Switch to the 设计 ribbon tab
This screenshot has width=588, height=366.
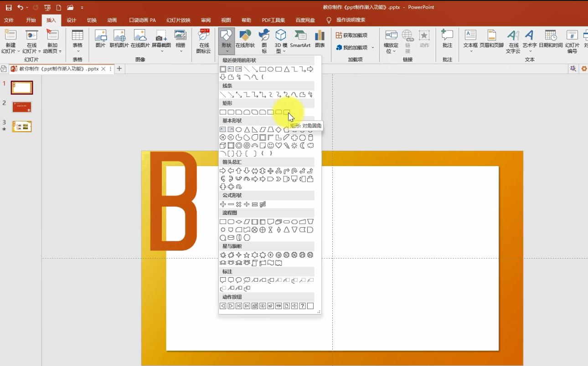[x=72, y=20]
